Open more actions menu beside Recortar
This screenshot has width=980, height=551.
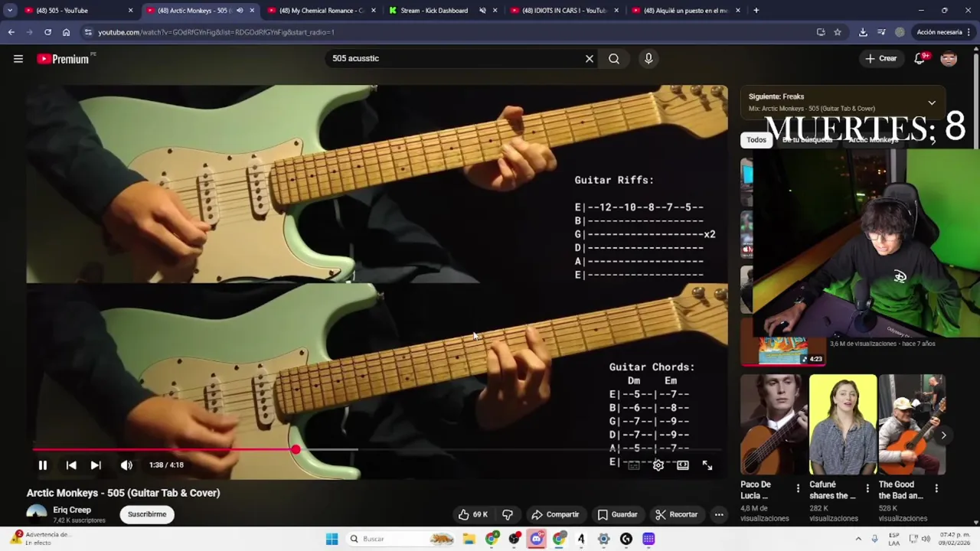(719, 514)
